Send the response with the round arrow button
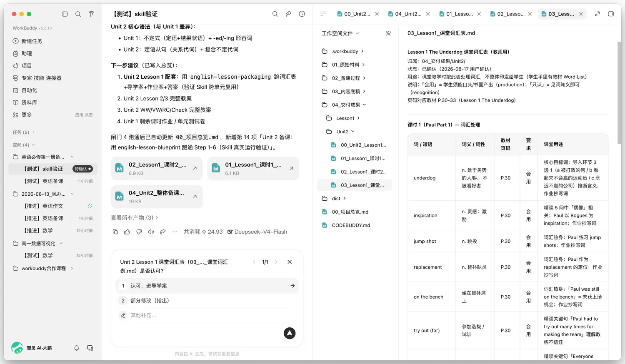Viewport: 625px width, 364px height. pos(290,333)
